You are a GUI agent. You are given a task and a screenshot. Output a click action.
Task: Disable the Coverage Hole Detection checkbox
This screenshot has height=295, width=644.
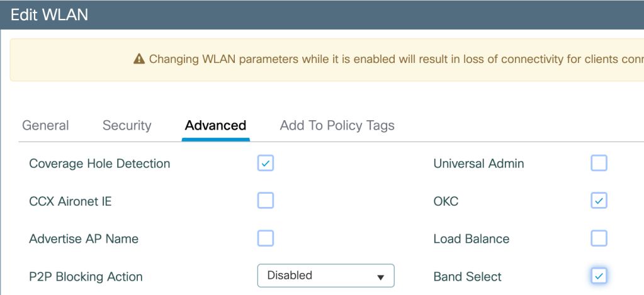266,164
